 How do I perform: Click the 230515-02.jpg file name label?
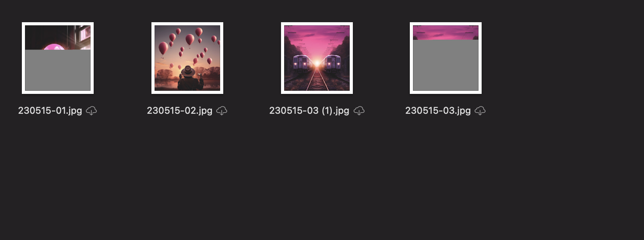(x=180, y=111)
